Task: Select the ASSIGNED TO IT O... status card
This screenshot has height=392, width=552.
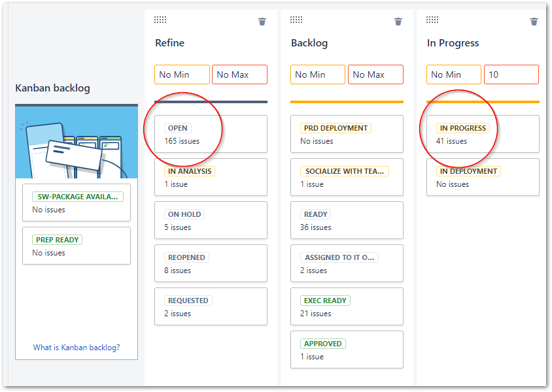Action: tap(347, 263)
